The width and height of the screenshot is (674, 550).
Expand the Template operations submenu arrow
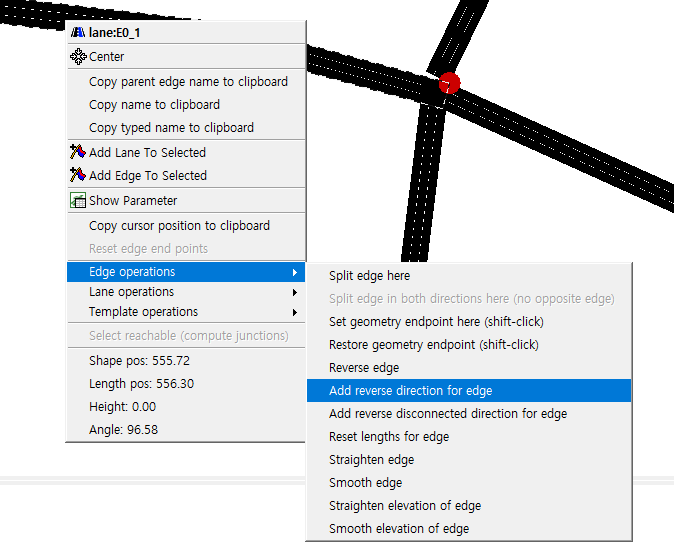click(x=295, y=312)
